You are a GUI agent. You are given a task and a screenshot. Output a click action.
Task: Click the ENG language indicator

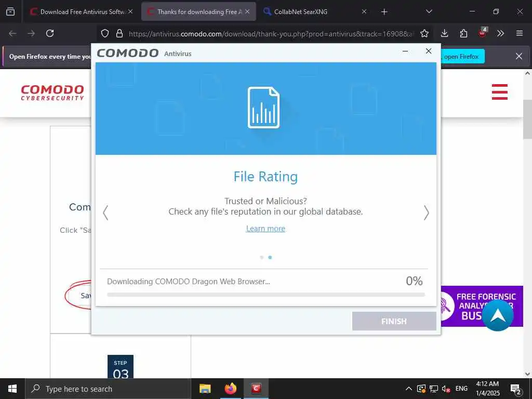(461, 389)
